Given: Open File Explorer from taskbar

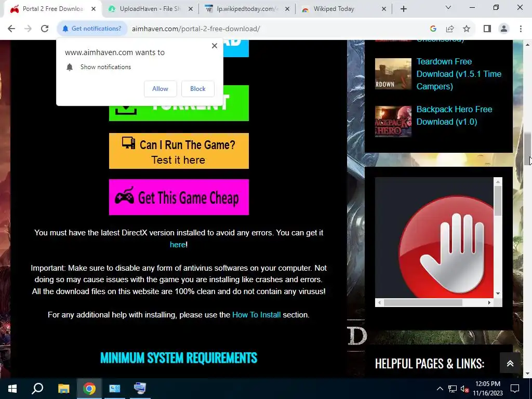Looking at the screenshot, I should pyautogui.click(x=63, y=389).
